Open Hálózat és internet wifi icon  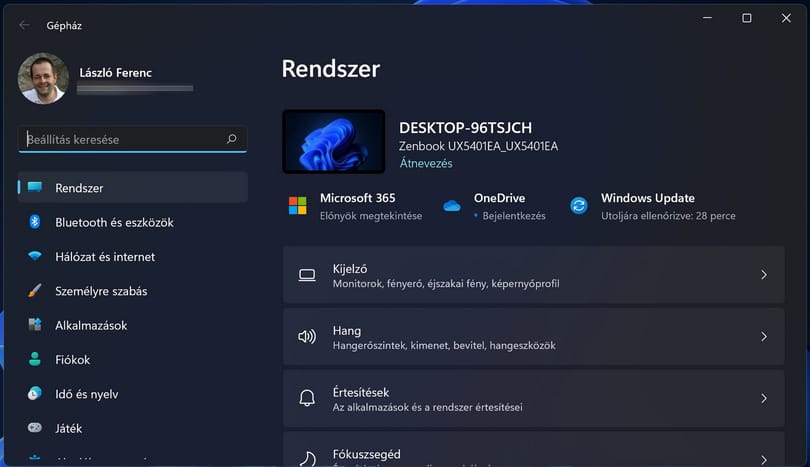click(x=35, y=256)
